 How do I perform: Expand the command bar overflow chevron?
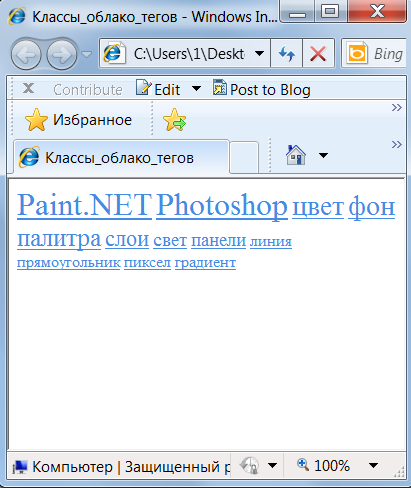[397, 145]
